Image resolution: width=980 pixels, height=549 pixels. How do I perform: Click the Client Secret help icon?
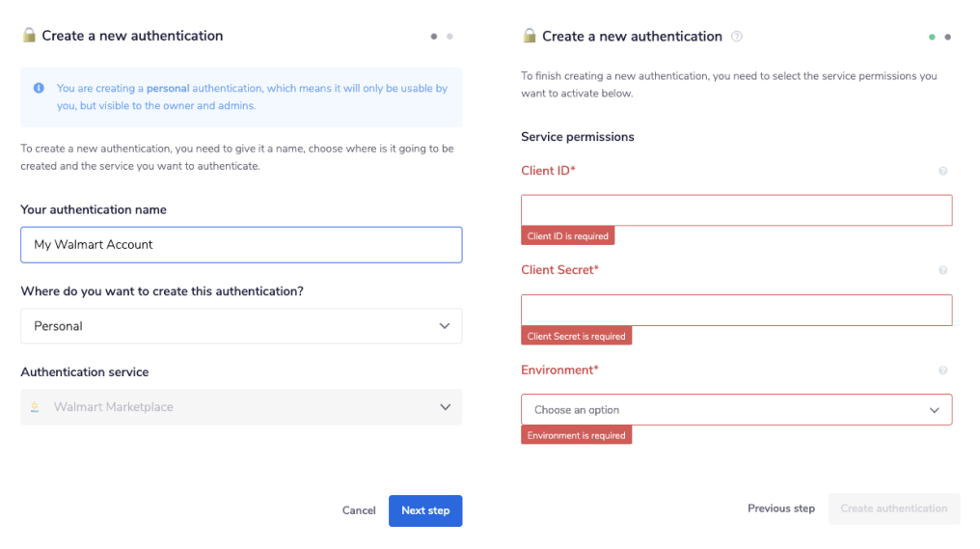[x=942, y=270]
